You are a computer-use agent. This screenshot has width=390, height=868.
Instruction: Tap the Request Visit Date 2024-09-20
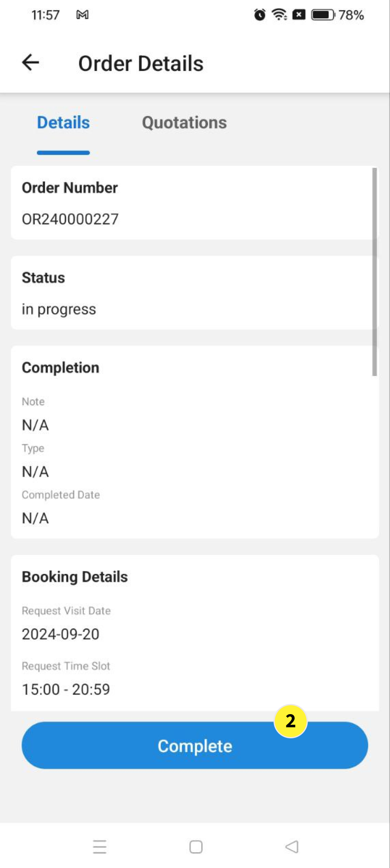pos(61,634)
